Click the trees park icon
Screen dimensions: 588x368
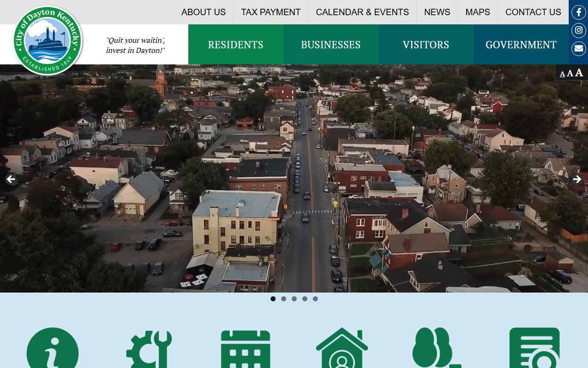click(x=436, y=348)
